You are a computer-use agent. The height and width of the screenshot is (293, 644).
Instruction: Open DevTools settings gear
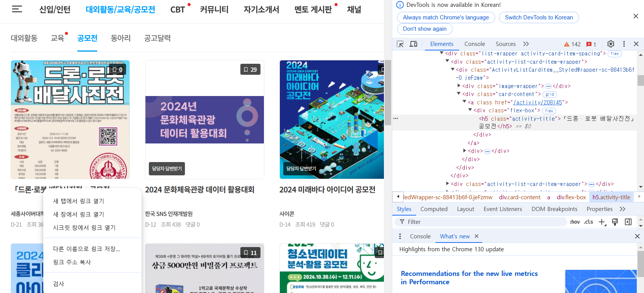coord(611,44)
